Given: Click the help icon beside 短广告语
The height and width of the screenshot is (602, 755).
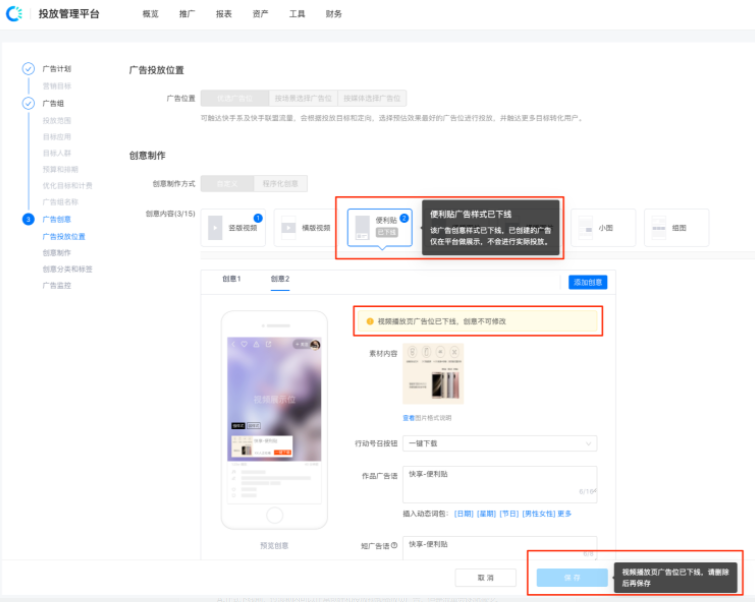Looking at the screenshot, I should pyautogui.click(x=394, y=545).
